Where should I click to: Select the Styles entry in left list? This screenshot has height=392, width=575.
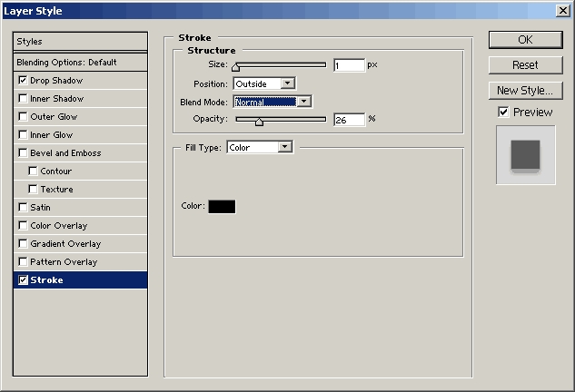pos(80,41)
